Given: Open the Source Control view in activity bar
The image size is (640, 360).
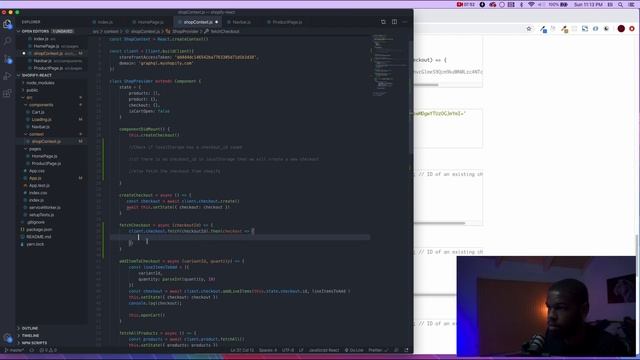Looking at the screenshot, I should (7, 59).
